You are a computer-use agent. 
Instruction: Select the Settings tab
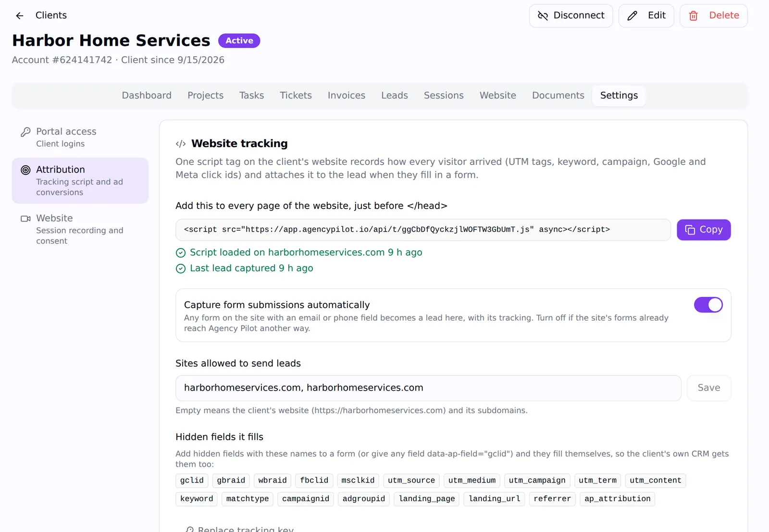coord(619,96)
